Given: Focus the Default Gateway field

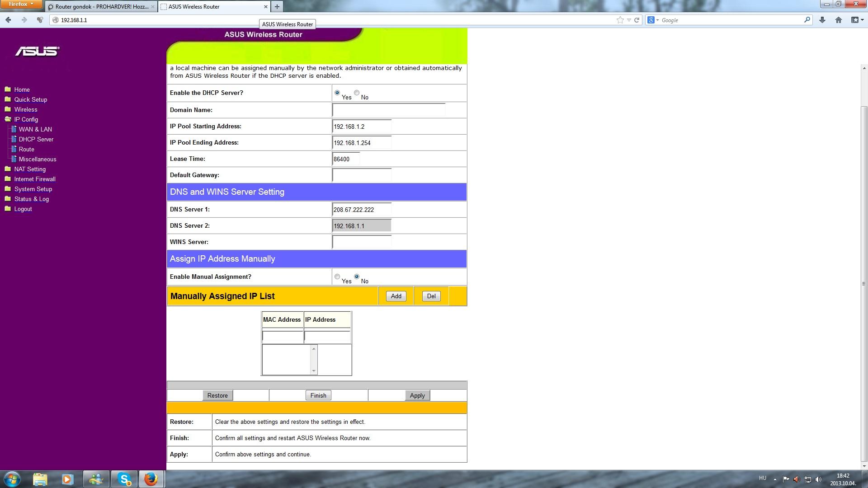Looking at the screenshot, I should pos(362,175).
